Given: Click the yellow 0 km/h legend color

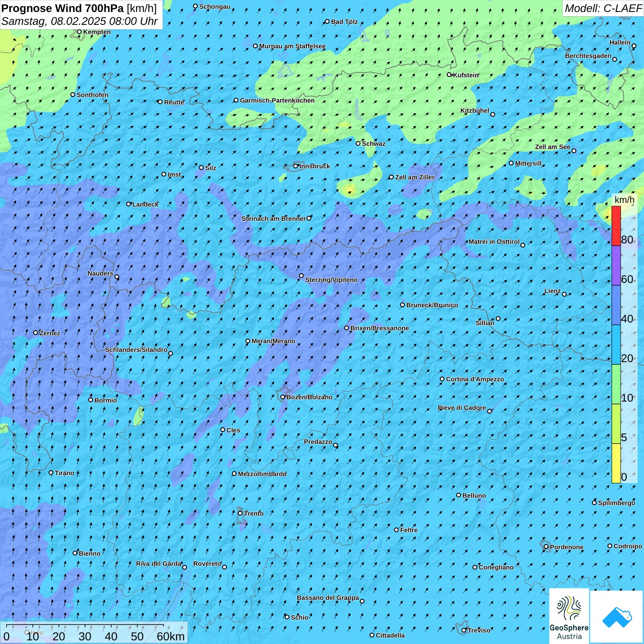Looking at the screenshot, I should coord(616,463).
